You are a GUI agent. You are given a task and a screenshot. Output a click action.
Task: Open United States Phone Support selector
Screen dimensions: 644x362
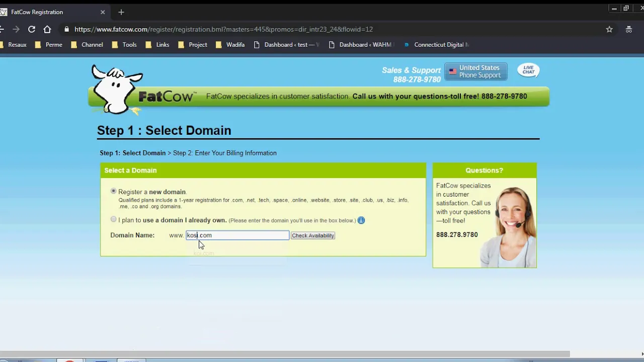click(x=475, y=71)
